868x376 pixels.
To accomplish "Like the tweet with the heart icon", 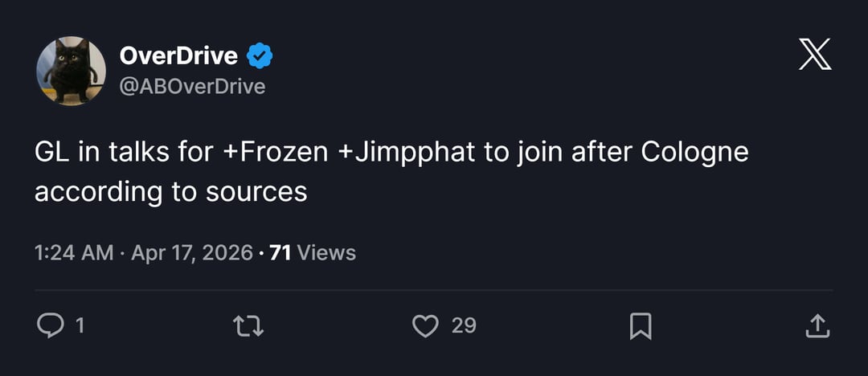I will (425, 325).
